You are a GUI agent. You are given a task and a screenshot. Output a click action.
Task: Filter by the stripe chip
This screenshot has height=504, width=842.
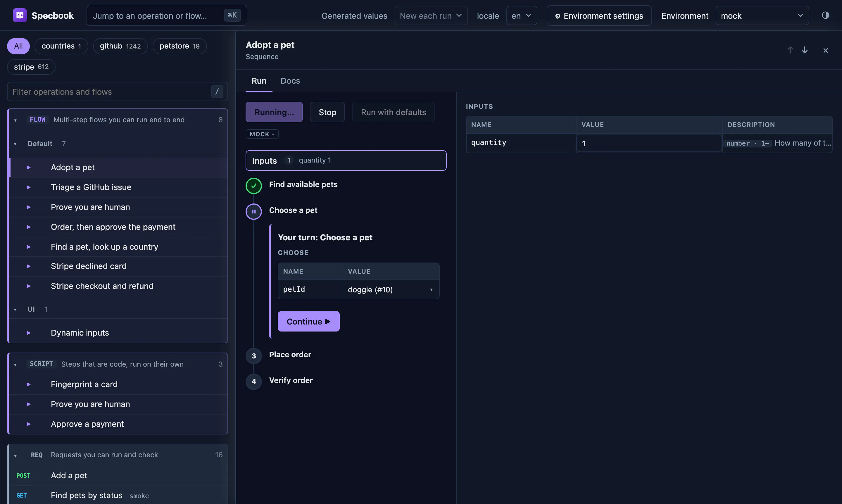(x=31, y=67)
